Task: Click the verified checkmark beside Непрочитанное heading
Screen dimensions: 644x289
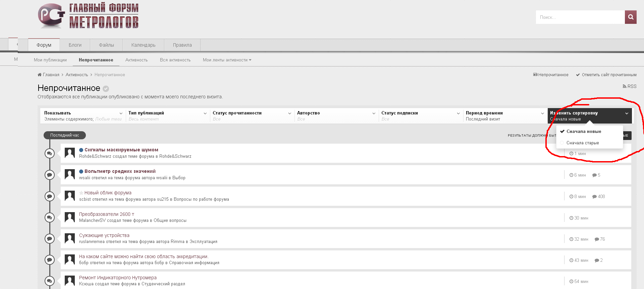Action: pos(106,89)
